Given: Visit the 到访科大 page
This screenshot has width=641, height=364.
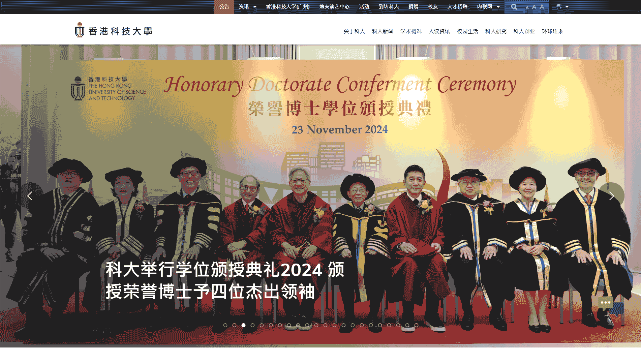Looking at the screenshot, I should tap(389, 7).
